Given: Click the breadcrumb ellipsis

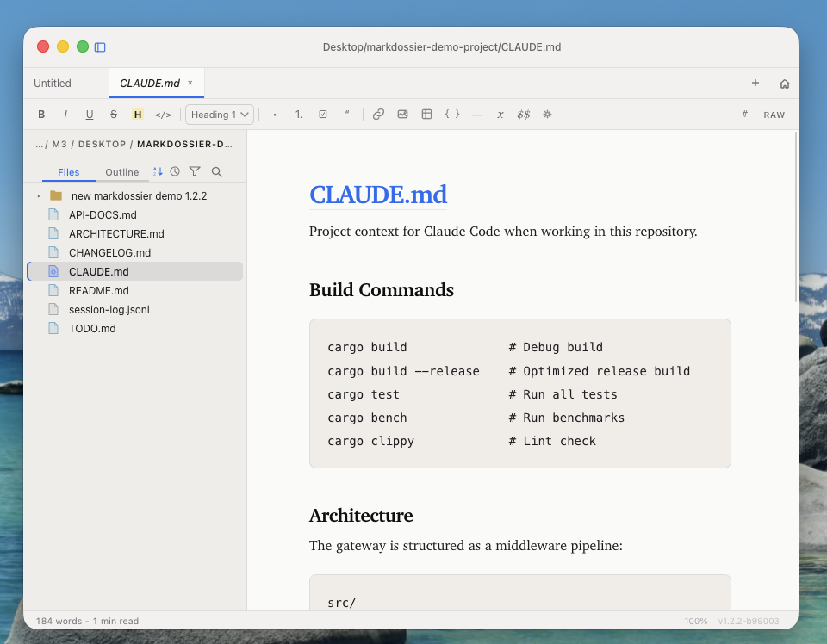Looking at the screenshot, I should click(x=40, y=144).
